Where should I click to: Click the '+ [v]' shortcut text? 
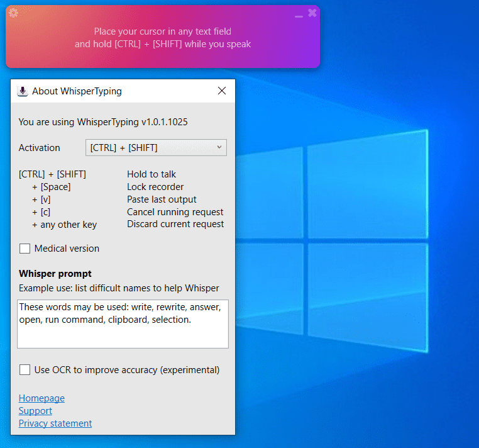click(x=41, y=199)
